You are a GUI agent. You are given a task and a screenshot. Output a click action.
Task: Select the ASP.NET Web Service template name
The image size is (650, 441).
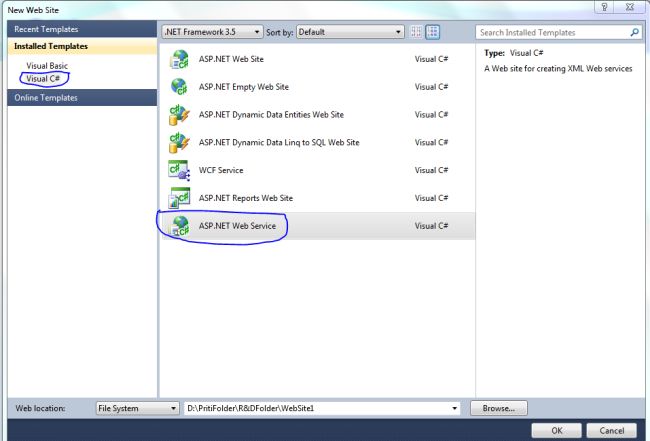(237, 226)
